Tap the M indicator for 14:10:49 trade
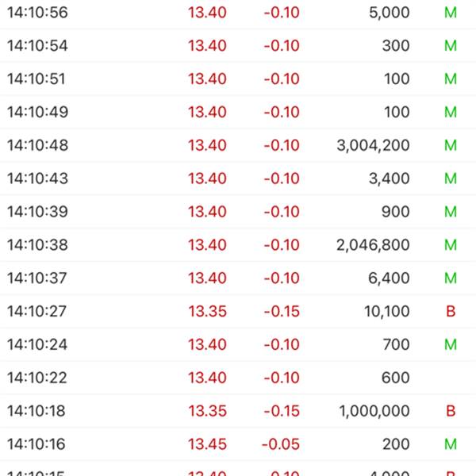Image resolution: width=476 pixels, height=476 pixels. click(x=451, y=113)
